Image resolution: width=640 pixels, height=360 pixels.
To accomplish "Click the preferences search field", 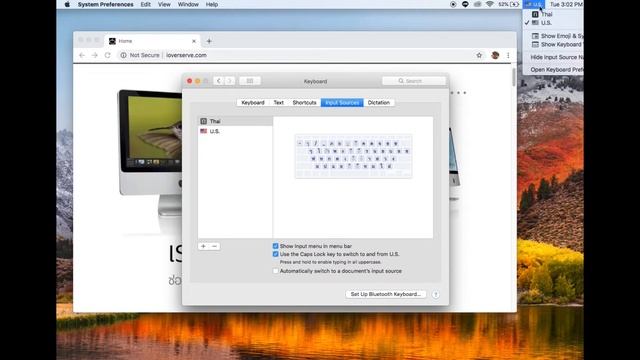I will 414,81.
